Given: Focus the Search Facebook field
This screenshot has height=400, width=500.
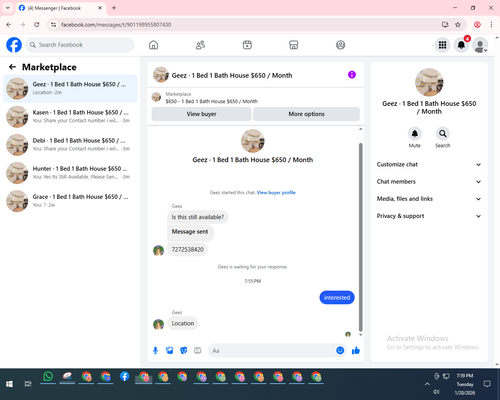Looking at the screenshot, I should (80, 45).
